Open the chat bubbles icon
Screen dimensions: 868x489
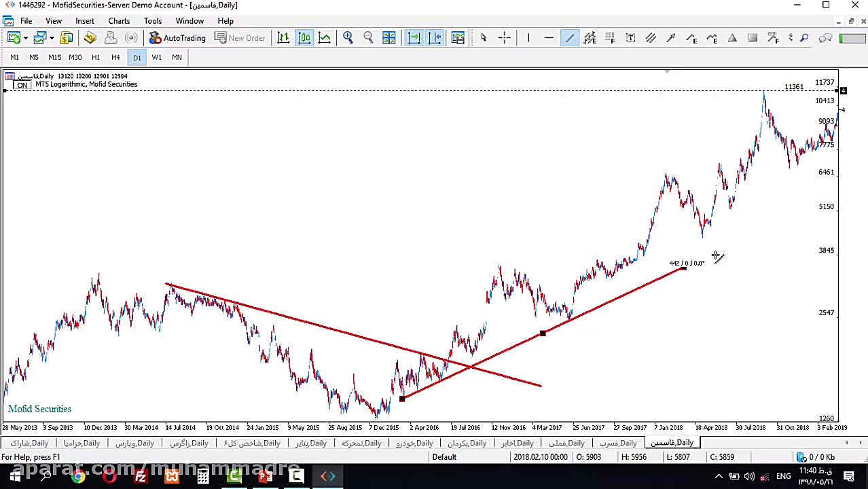(825, 38)
